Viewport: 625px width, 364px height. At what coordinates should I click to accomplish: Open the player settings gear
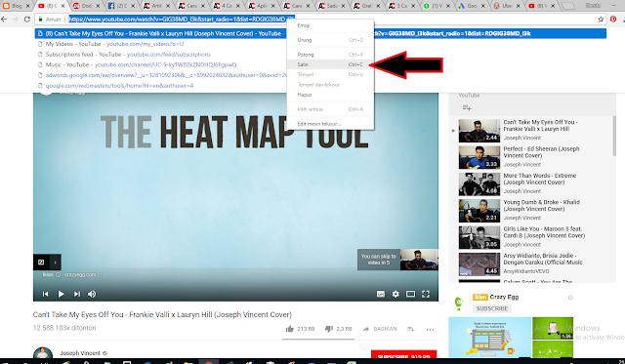396,294
